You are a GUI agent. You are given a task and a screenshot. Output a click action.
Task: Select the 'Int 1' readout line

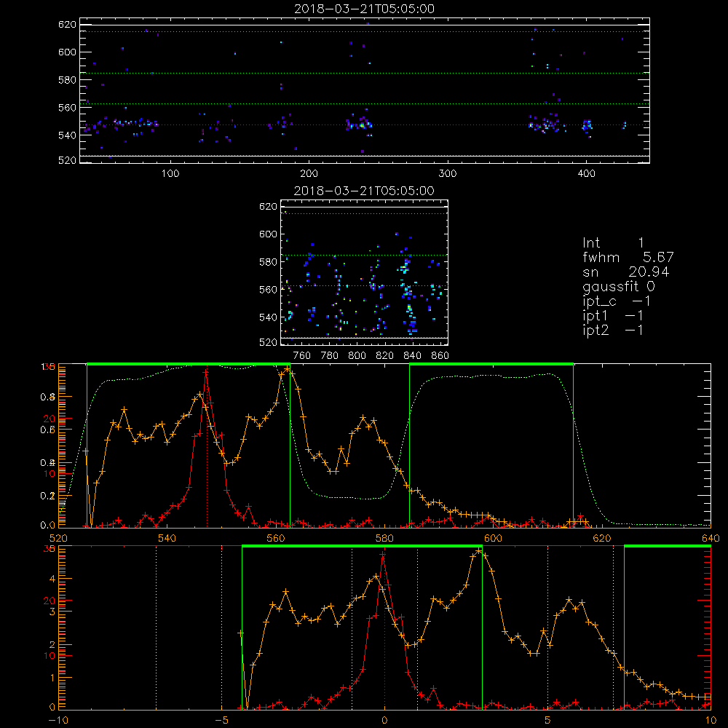613,243
